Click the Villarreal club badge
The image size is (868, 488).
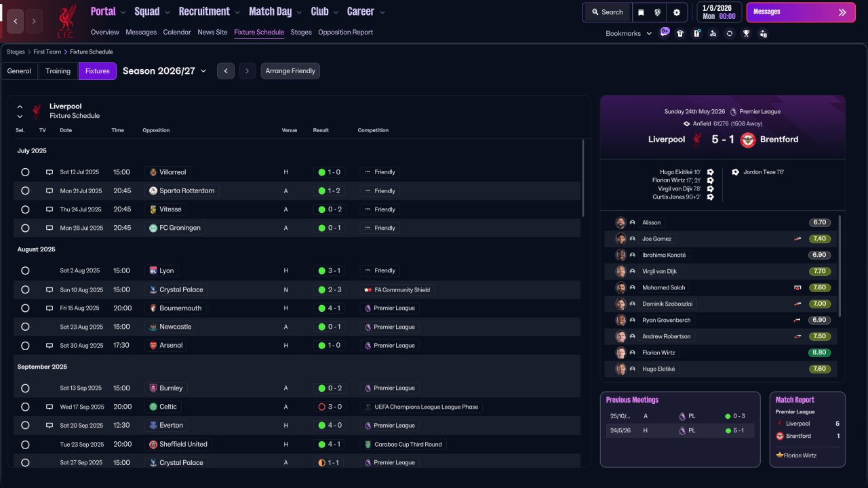coord(153,172)
